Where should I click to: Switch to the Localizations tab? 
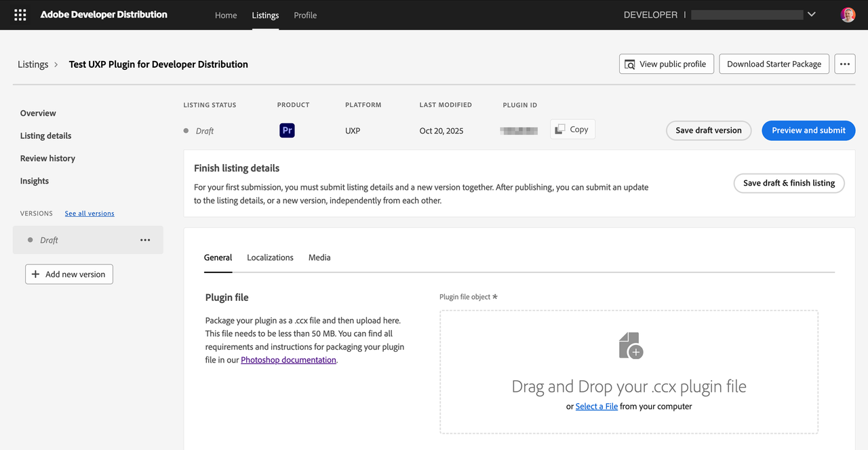click(x=270, y=258)
